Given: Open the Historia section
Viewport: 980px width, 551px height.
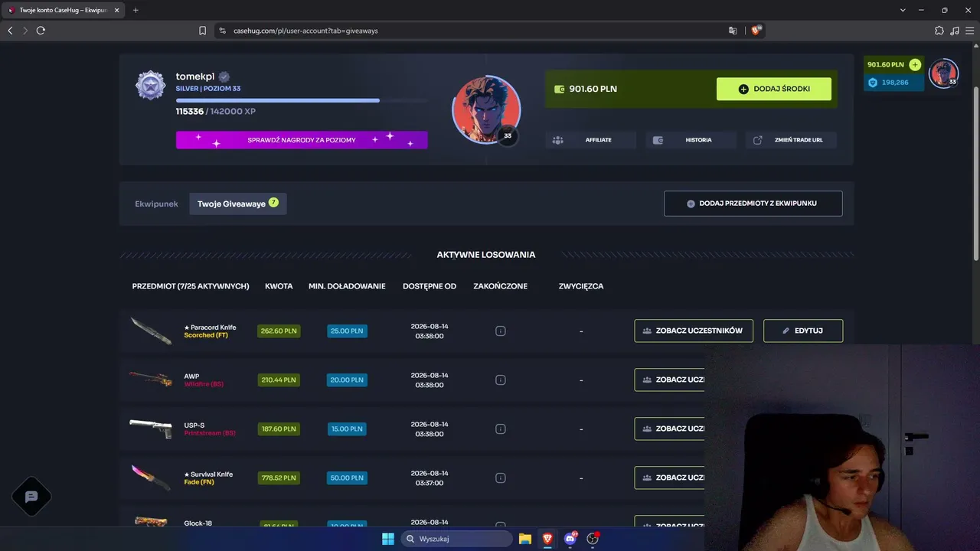Looking at the screenshot, I should [691, 140].
